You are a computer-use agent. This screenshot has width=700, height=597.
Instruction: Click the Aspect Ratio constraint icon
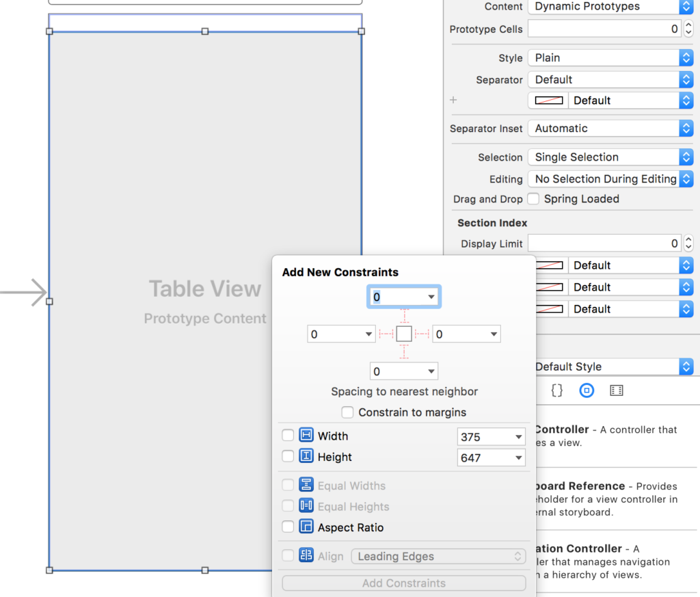306,527
